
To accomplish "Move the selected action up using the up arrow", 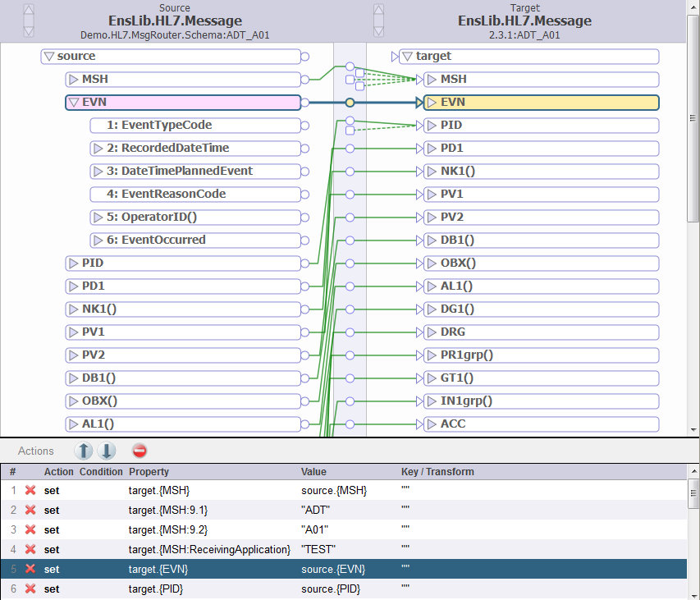I will [84, 451].
